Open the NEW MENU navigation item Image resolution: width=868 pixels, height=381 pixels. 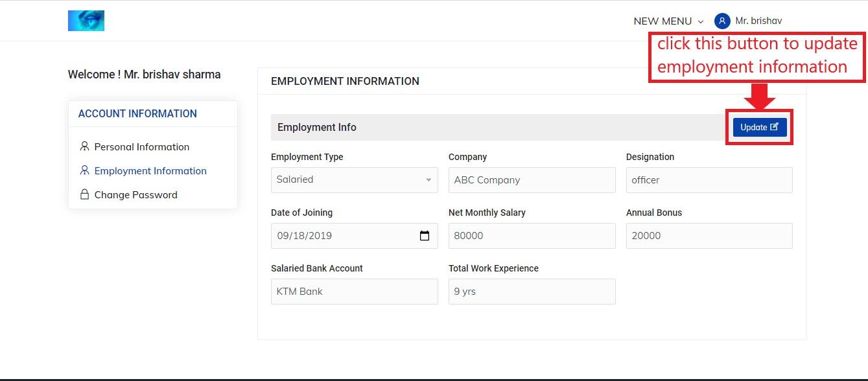pos(668,21)
